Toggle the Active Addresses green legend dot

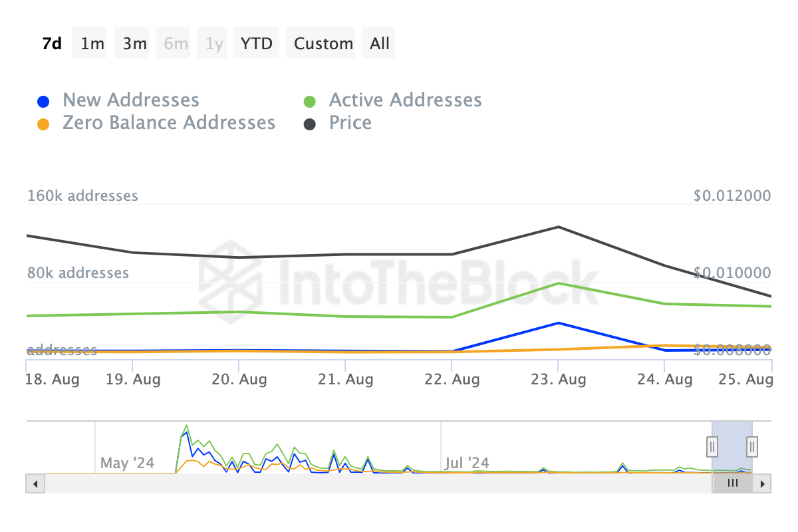click(x=309, y=102)
